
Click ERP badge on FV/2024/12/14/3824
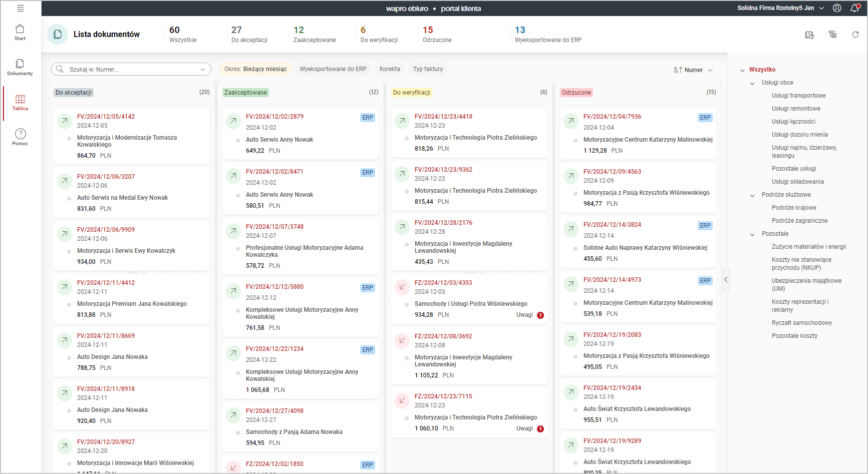[x=705, y=226]
